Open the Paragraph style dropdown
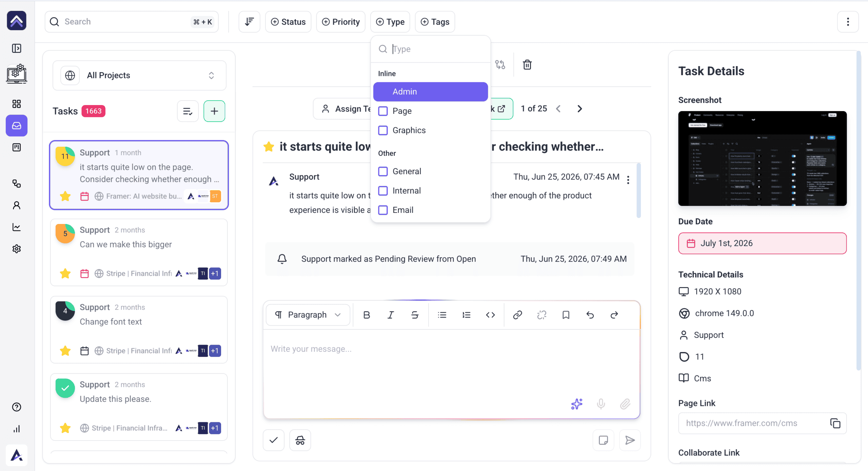This screenshot has height=471, width=868. (x=308, y=315)
